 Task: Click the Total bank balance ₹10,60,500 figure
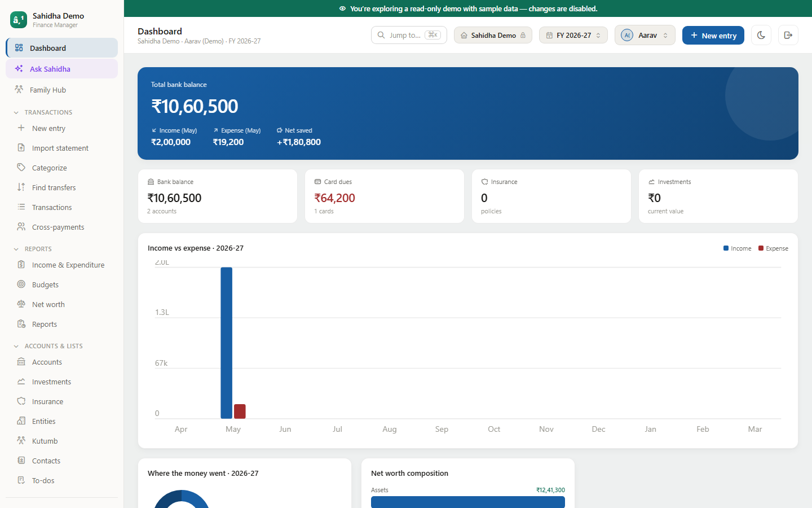tap(195, 106)
